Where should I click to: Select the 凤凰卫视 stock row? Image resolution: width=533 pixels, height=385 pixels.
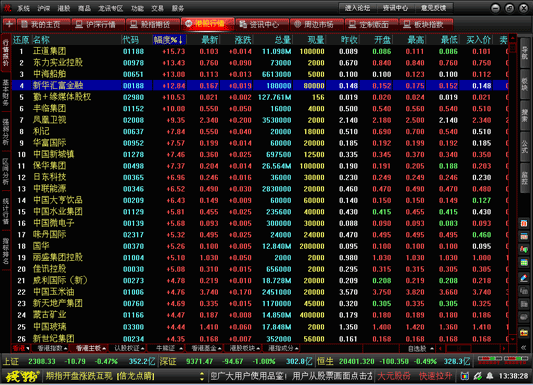[x=260, y=120]
